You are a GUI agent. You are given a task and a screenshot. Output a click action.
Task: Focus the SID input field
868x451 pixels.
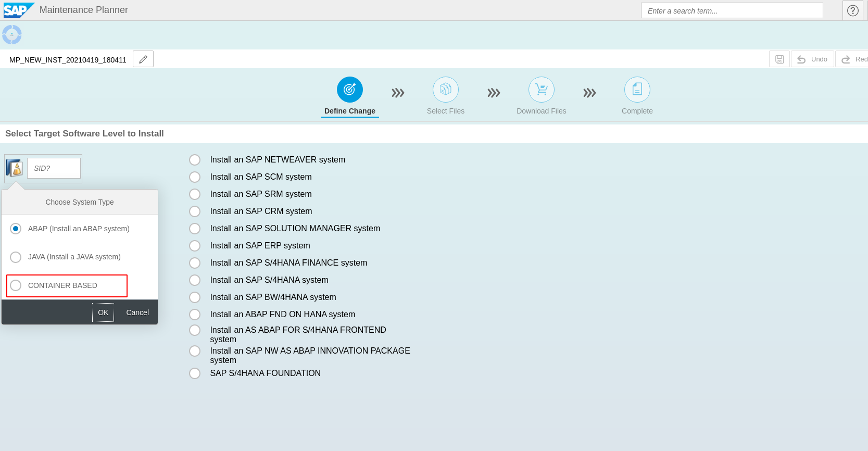[54, 168]
